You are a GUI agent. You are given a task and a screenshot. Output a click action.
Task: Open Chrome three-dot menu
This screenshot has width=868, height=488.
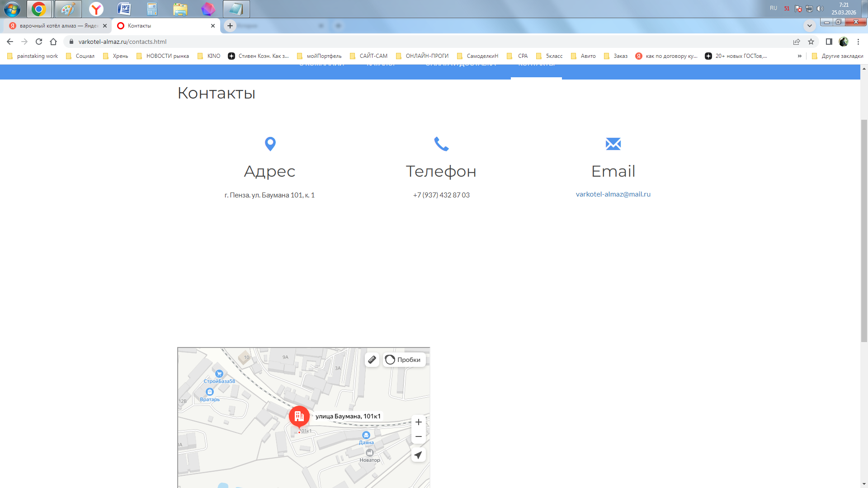(858, 42)
